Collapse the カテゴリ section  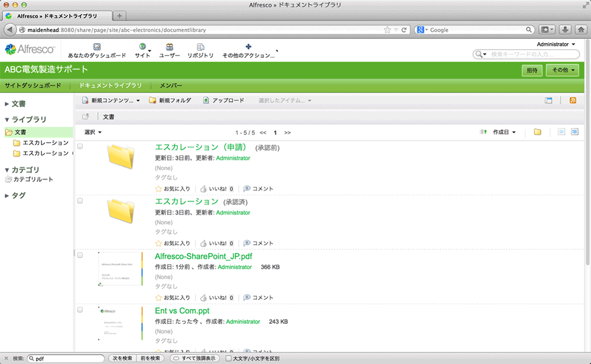click(x=7, y=170)
